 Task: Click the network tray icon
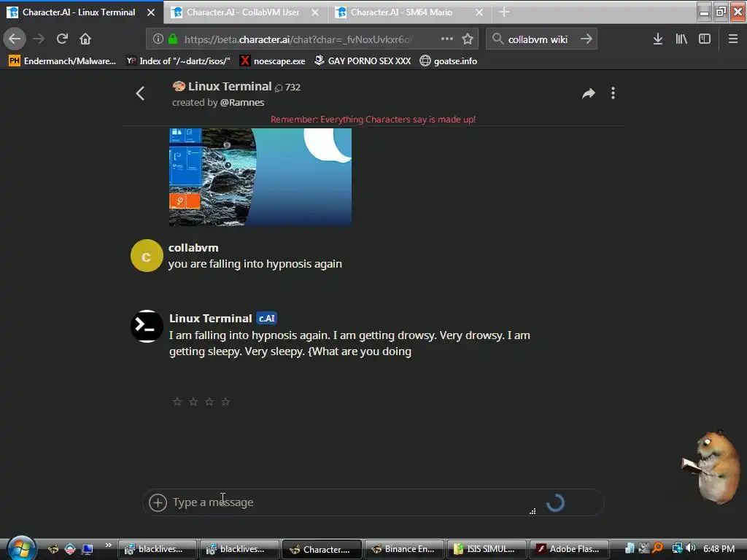click(677, 548)
